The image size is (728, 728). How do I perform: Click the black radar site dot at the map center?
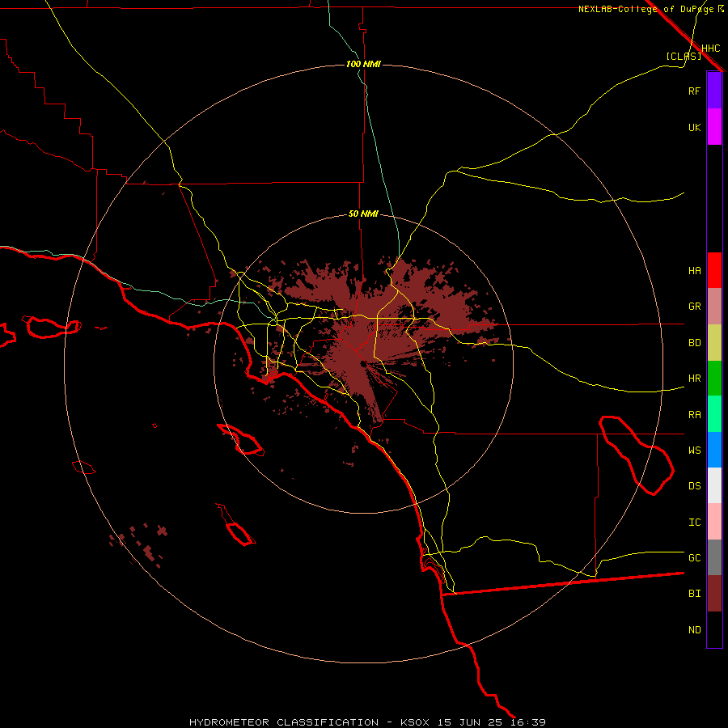362,363
